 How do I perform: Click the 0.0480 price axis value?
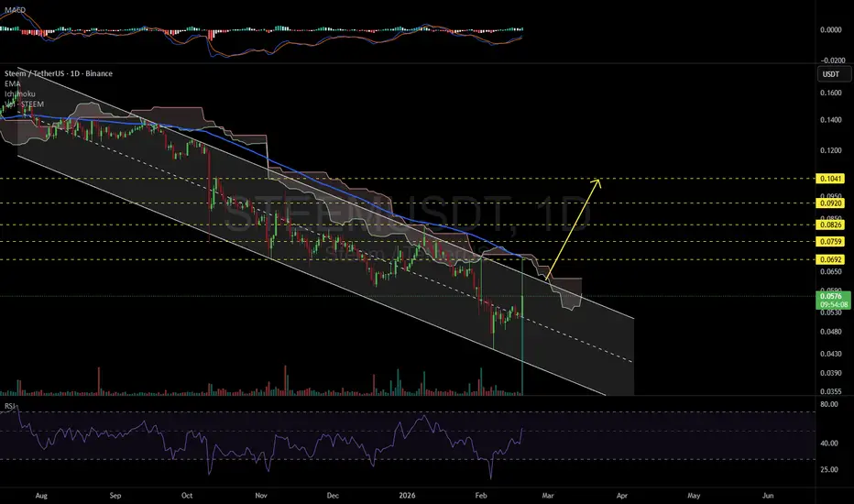pos(830,332)
